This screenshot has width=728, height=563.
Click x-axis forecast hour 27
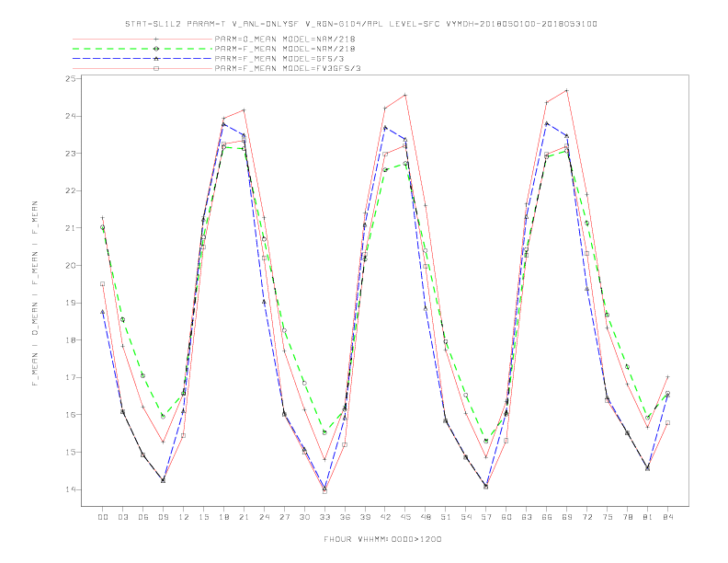pyautogui.click(x=284, y=517)
